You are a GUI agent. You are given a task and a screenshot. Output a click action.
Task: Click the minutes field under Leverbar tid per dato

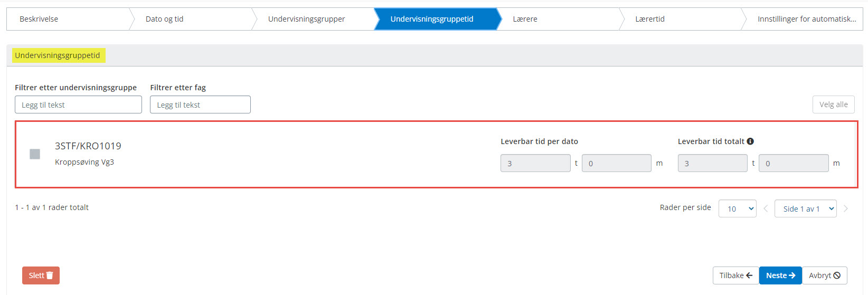pos(617,163)
